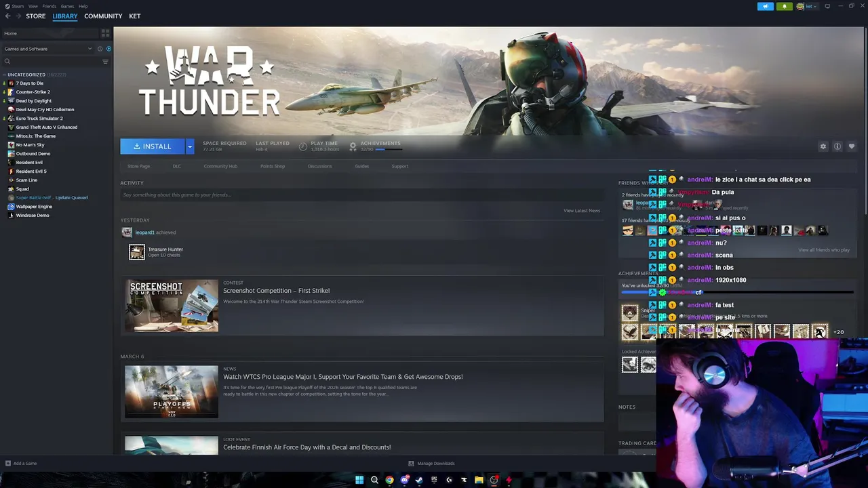Click Add a Game
Screen dimensions: 868x488
coord(21,464)
